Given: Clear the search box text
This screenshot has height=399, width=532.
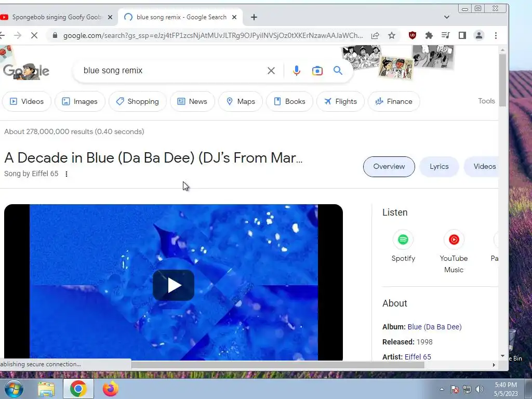Looking at the screenshot, I should pyautogui.click(x=271, y=71).
